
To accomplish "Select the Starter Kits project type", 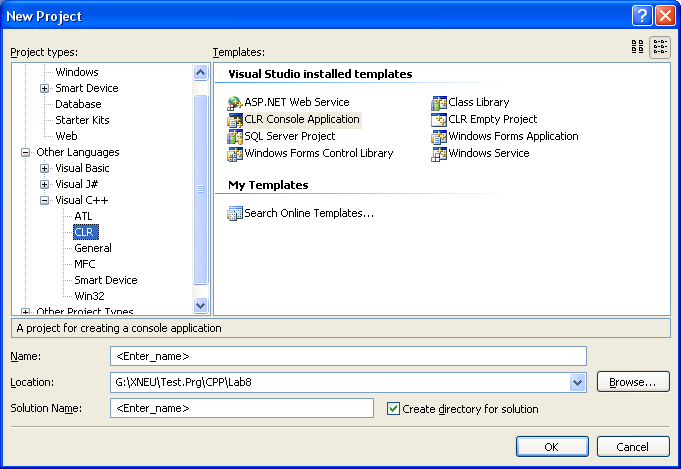I will [82, 120].
